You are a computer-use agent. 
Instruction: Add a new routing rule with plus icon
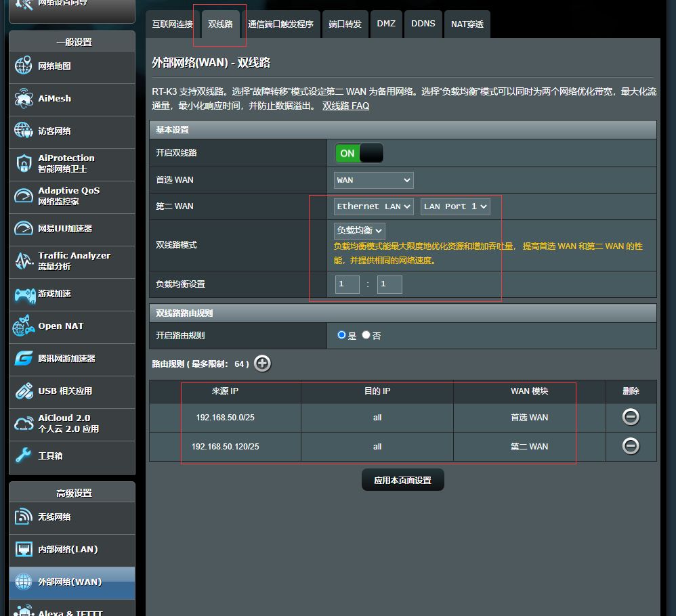(262, 364)
